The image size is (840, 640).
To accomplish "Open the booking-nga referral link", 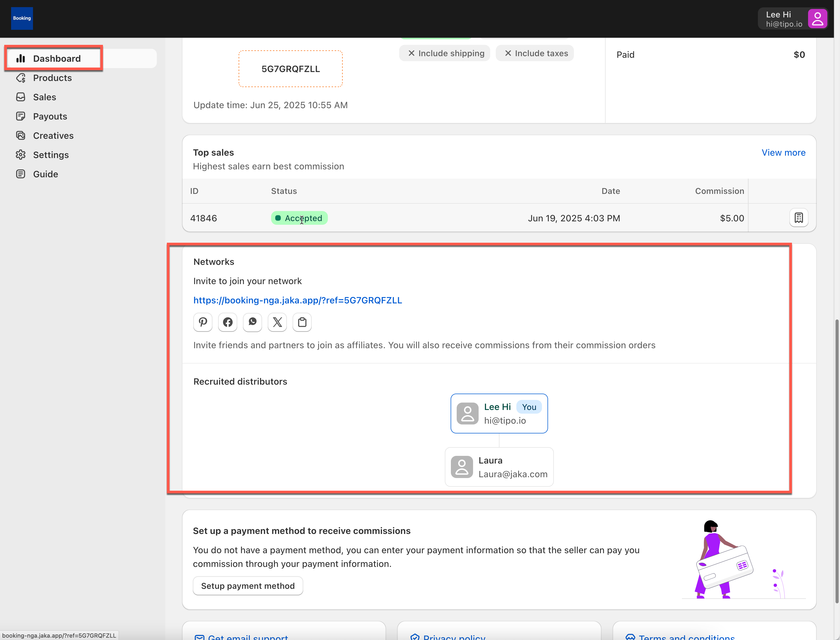I will [x=298, y=300].
